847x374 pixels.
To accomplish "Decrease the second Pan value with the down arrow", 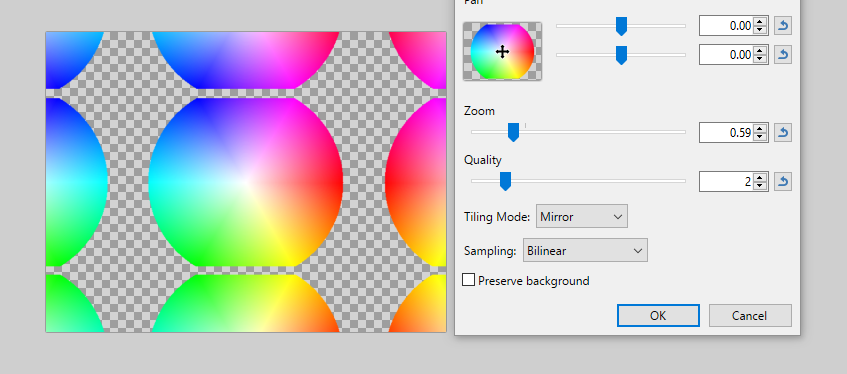I will tap(760, 59).
